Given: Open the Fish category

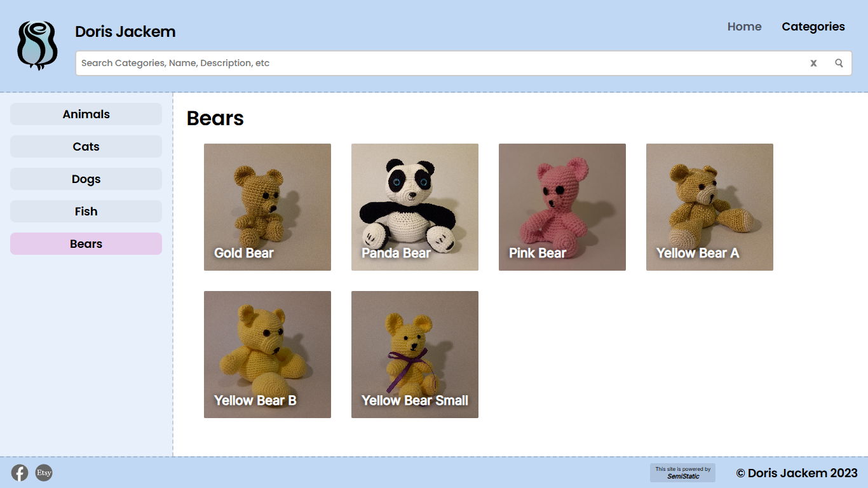Looking at the screenshot, I should pos(86,212).
